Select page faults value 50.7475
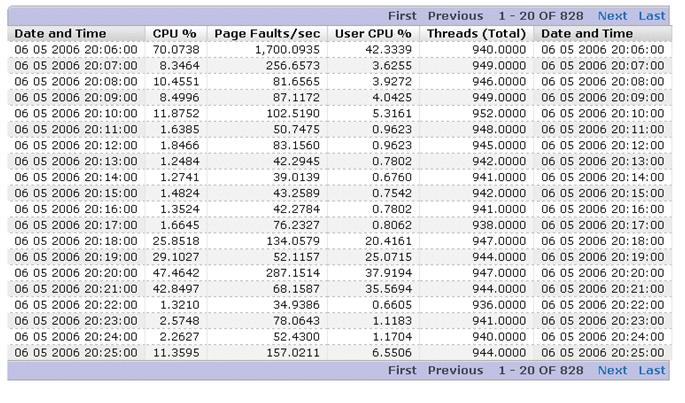The image size is (685, 403). tap(296, 129)
